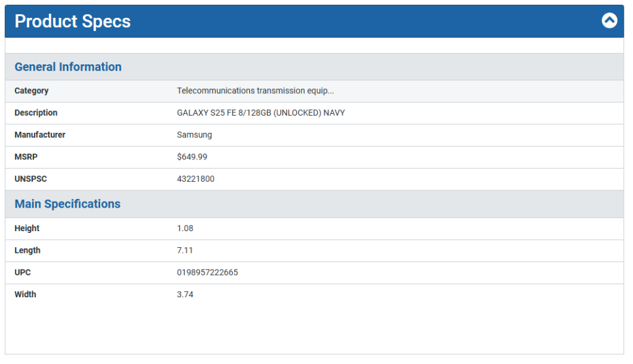Screen dimensions: 633x364
Task: Click the MSRP row label
Action: [25, 157]
